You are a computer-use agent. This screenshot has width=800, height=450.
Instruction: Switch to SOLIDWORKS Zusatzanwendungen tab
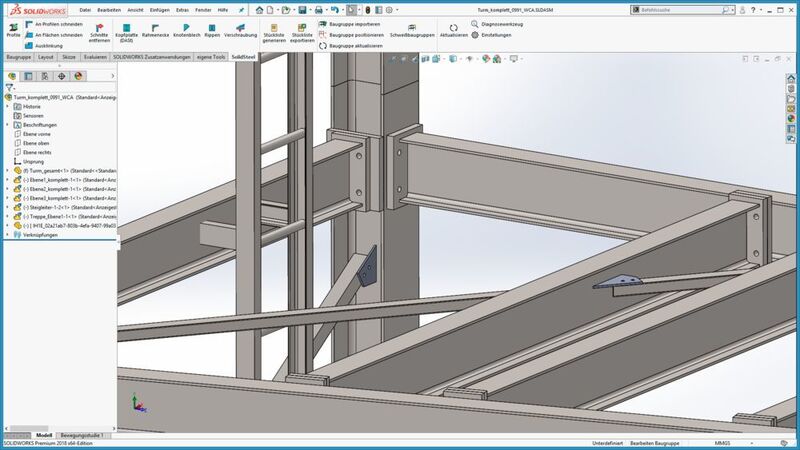(152, 57)
